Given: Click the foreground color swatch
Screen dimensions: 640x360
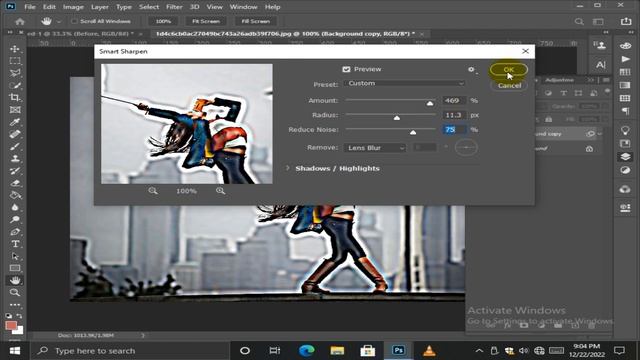Looking at the screenshot, I should (x=11, y=326).
